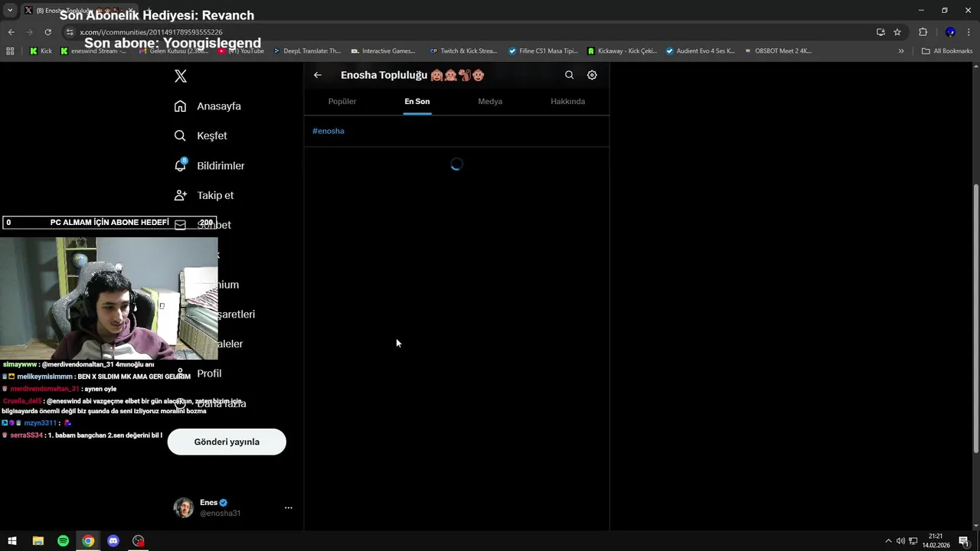The image size is (980, 551).
Task: Open Interactive Games bookmark
Action: click(x=383, y=51)
